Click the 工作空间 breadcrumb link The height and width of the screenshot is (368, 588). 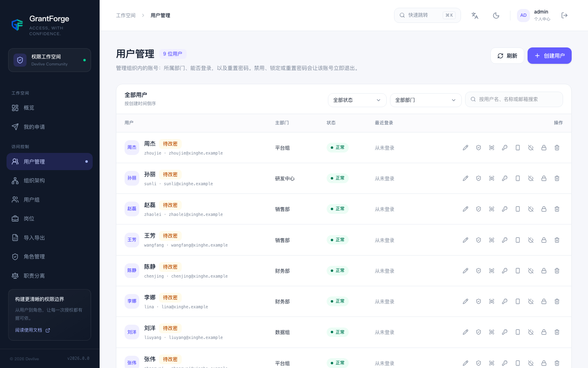(x=126, y=16)
